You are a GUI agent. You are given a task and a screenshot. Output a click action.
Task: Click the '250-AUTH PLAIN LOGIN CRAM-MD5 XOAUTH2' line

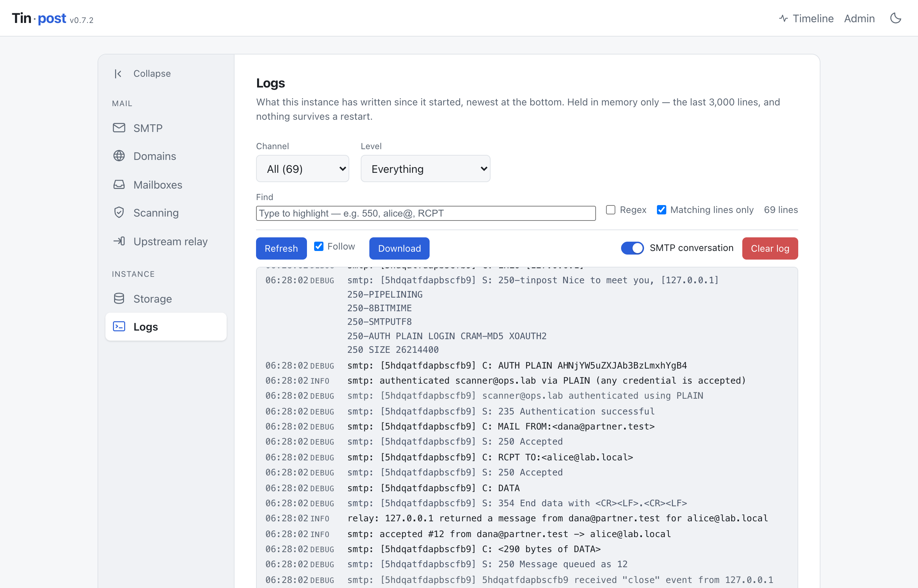447,336
